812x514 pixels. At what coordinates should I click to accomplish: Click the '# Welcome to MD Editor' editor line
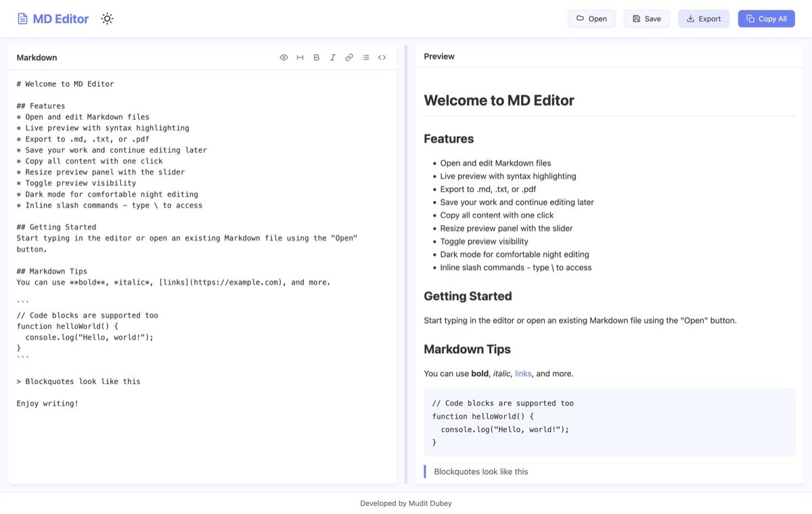coord(66,84)
